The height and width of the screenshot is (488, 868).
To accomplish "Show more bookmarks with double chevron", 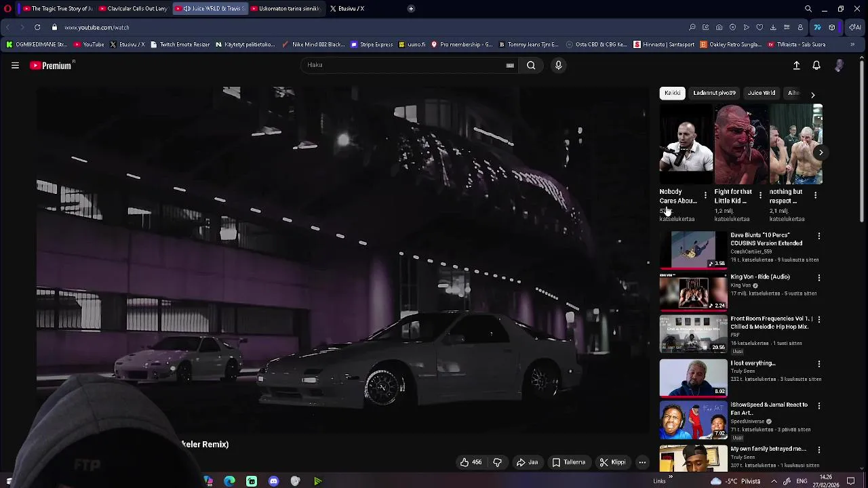I will [x=852, y=45].
